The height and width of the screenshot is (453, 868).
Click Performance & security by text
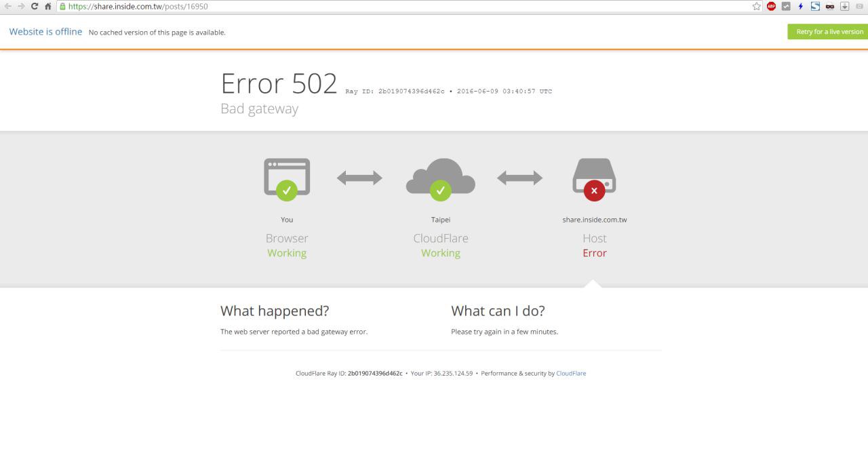pyautogui.click(x=517, y=374)
